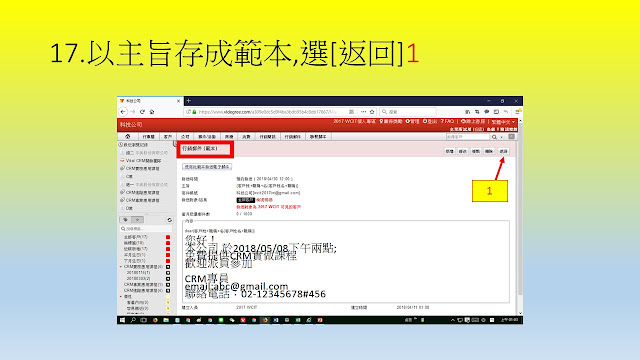Open File Explorer from the taskbar

click(x=166, y=320)
